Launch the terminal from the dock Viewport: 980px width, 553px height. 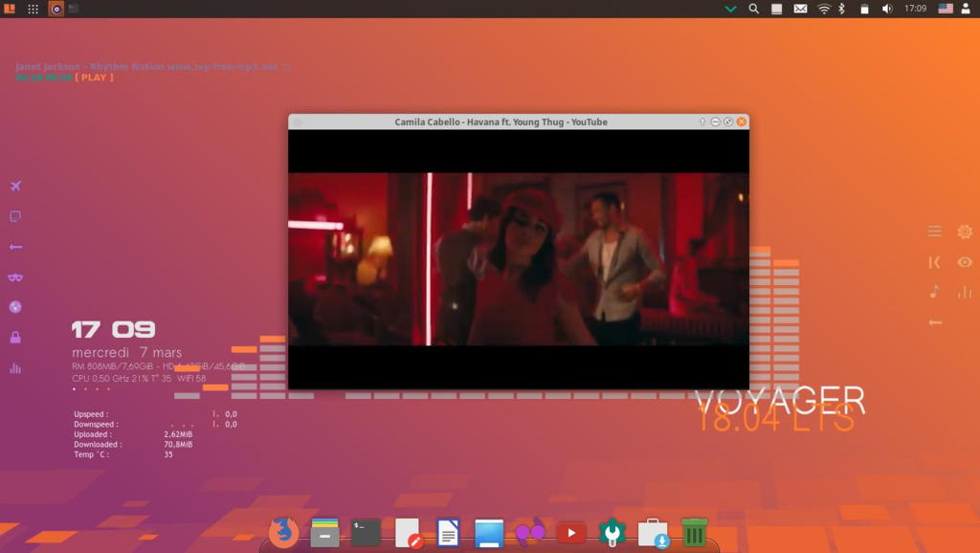tap(366, 533)
